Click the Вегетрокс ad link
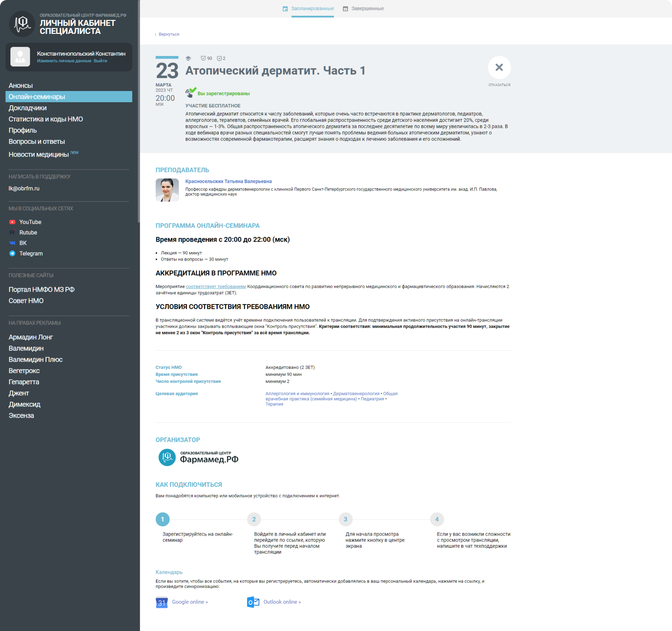The width and height of the screenshot is (672, 631). coord(24,370)
